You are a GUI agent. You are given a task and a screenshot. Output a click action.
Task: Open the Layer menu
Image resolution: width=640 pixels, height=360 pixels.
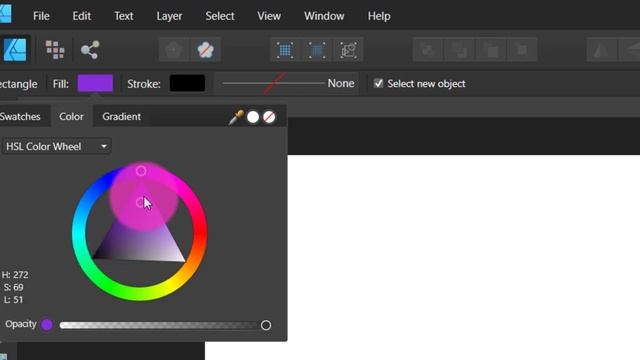click(x=169, y=16)
